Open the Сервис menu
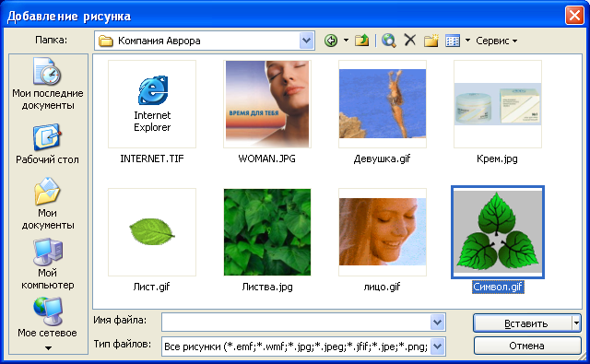Viewport: 590px width, 364px height. point(496,41)
